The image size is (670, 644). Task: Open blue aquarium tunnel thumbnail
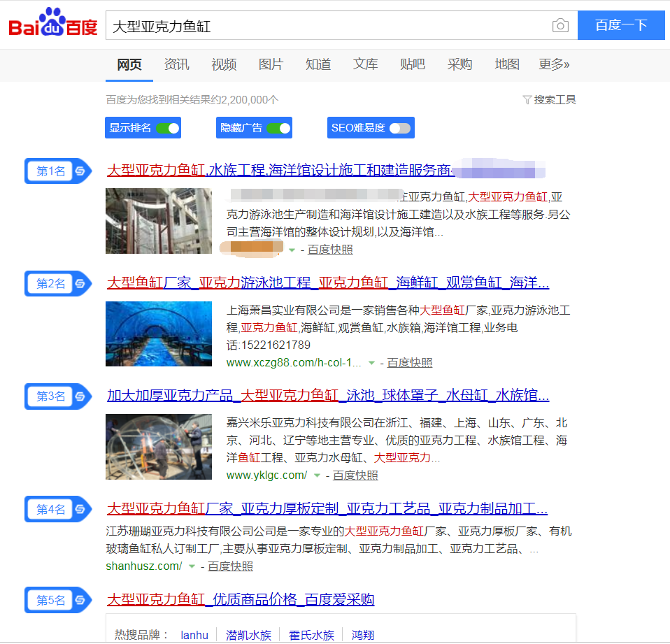[x=159, y=334]
